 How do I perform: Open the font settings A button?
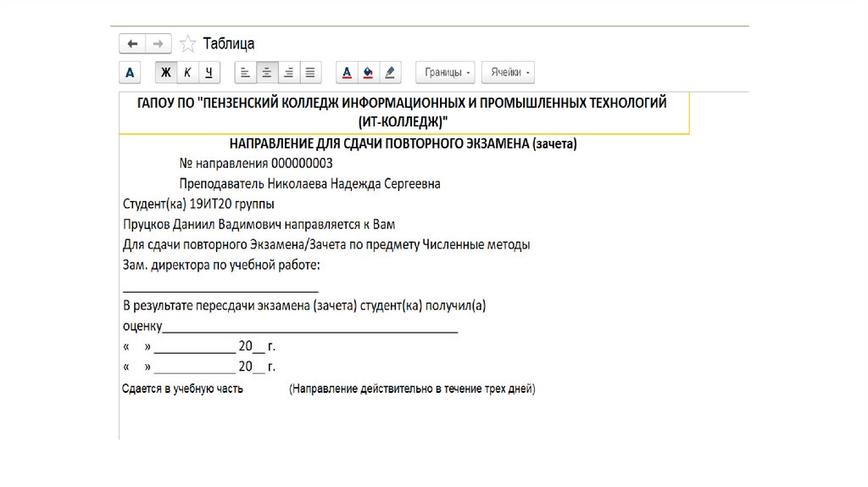pyautogui.click(x=130, y=73)
